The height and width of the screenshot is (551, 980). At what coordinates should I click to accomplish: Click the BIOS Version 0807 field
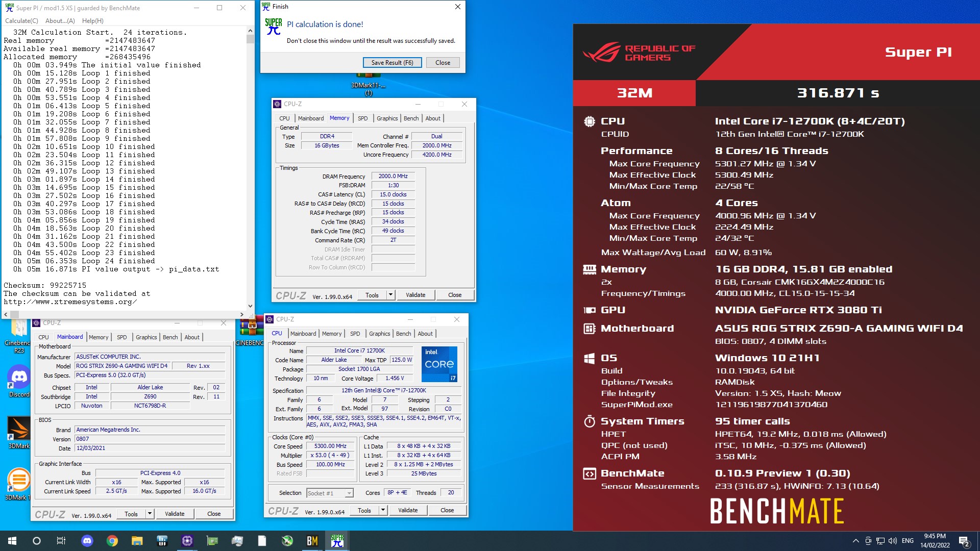(150, 439)
